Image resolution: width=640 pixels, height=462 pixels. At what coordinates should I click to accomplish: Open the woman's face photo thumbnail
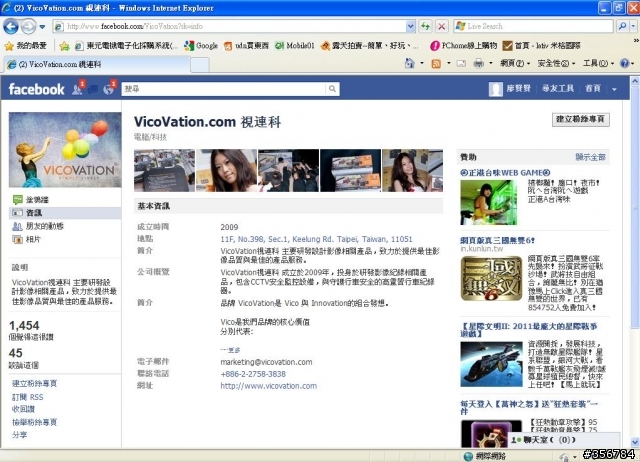[227, 171]
